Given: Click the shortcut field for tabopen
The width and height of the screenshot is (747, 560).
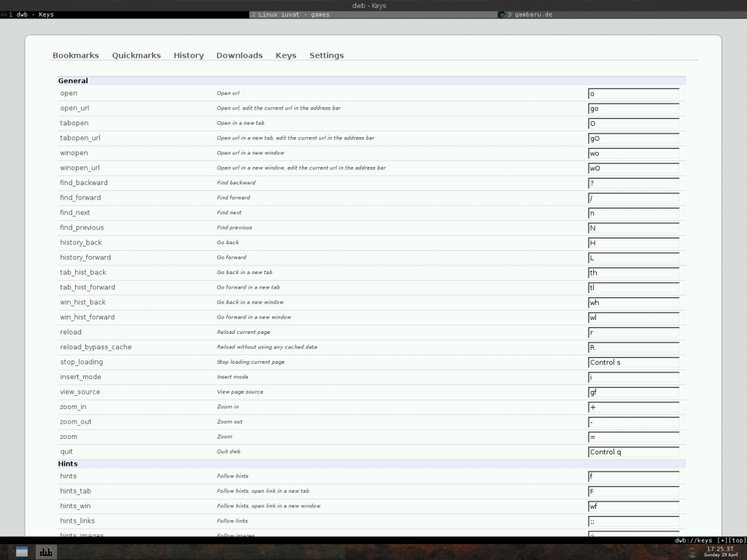Looking at the screenshot, I should (x=633, y=123).
